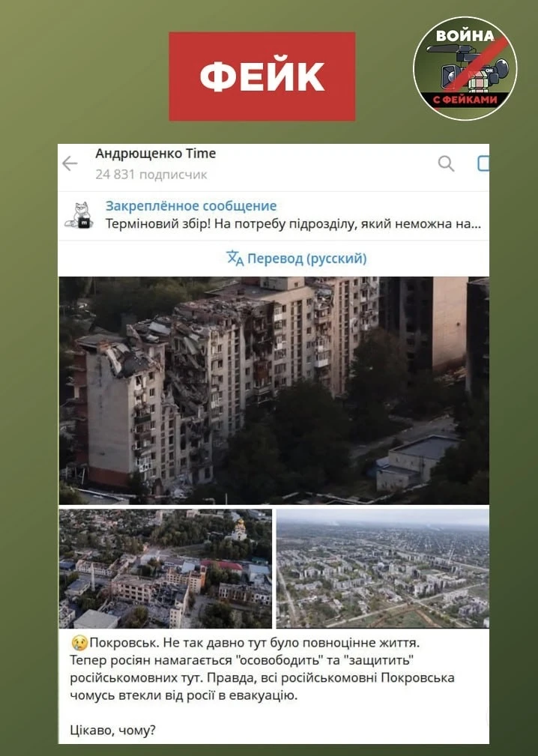
Task: Click the translate icon beside Перевод
Action: [x=235, y=258]
